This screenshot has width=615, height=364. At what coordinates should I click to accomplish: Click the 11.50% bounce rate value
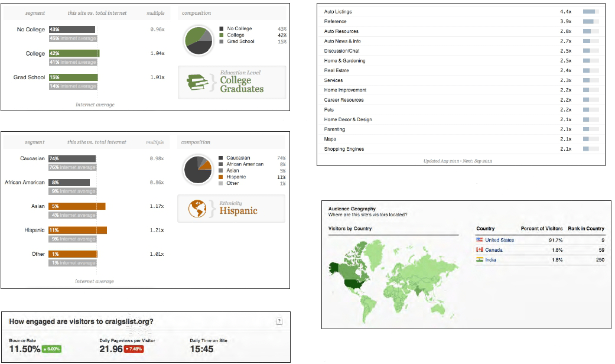click(x=25, y=349)
